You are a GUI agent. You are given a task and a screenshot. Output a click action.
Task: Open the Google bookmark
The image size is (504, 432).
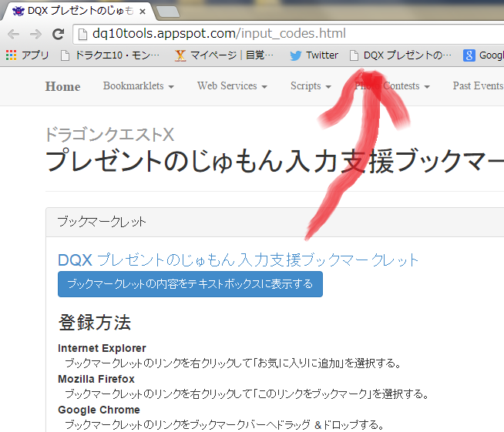483,55
